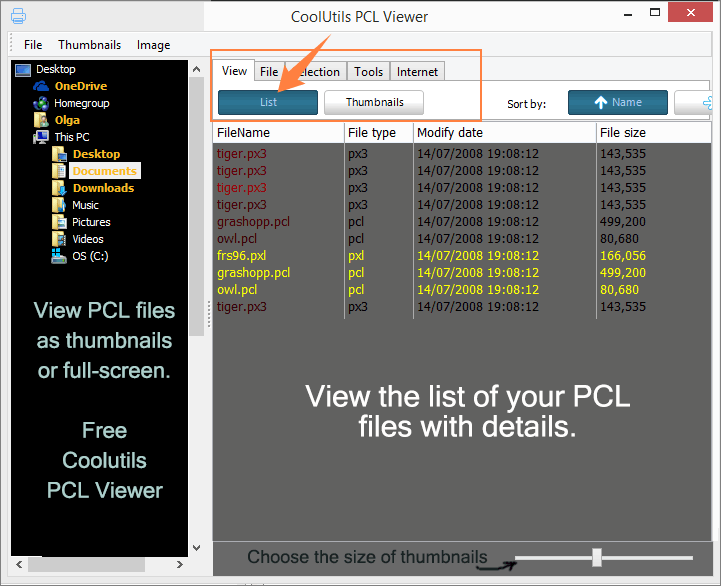Click the folder icon beside Desktop under This PC

tap(59, 154)
